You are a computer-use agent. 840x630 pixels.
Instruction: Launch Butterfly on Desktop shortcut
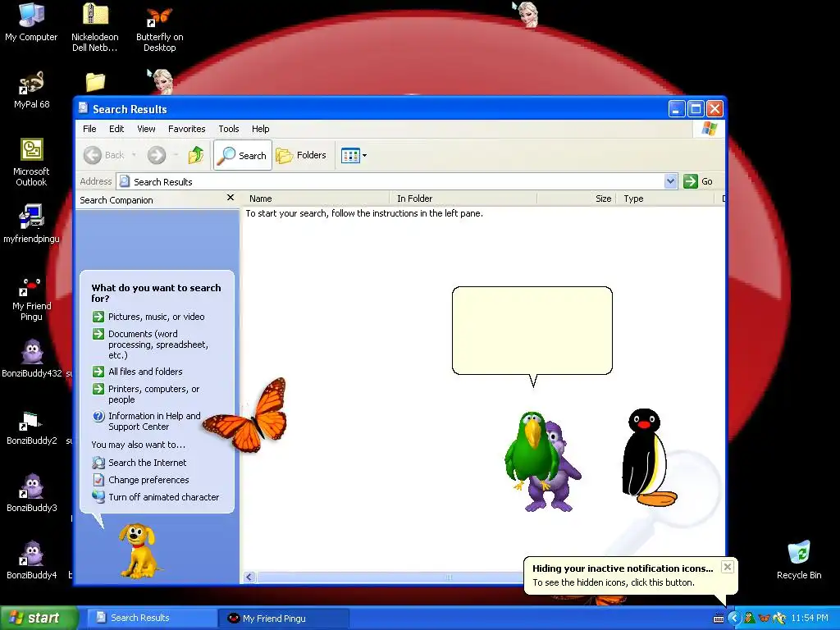(x=159, y=30)
